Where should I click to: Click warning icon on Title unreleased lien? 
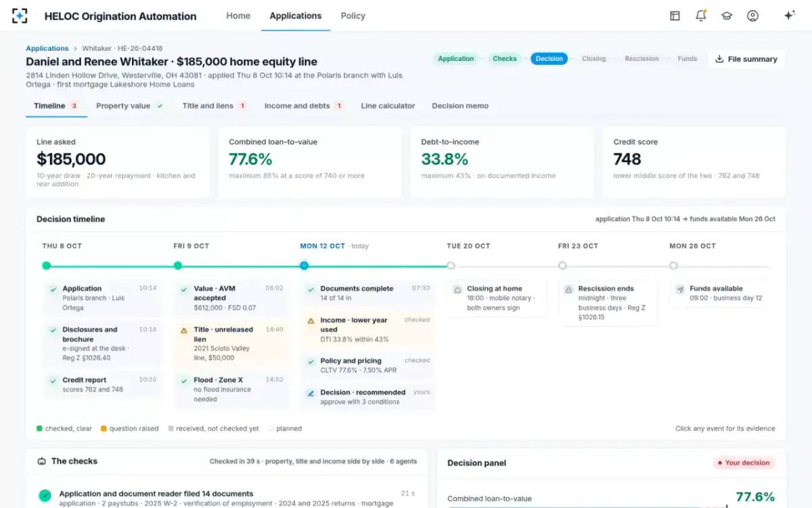(184, 331)
